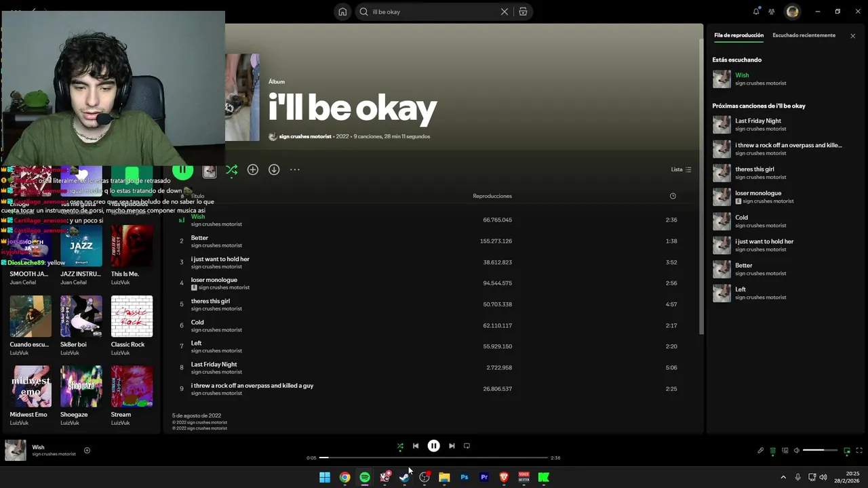Open the user profile avatar menu
This screenshot has width=868, height=488.
click(x=792, y=12)
